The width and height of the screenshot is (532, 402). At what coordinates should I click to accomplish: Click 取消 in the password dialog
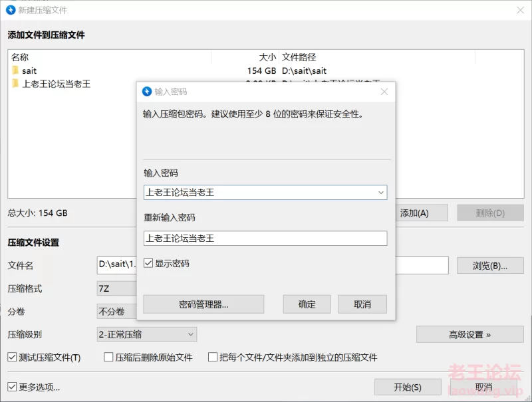tap(362, 304)
